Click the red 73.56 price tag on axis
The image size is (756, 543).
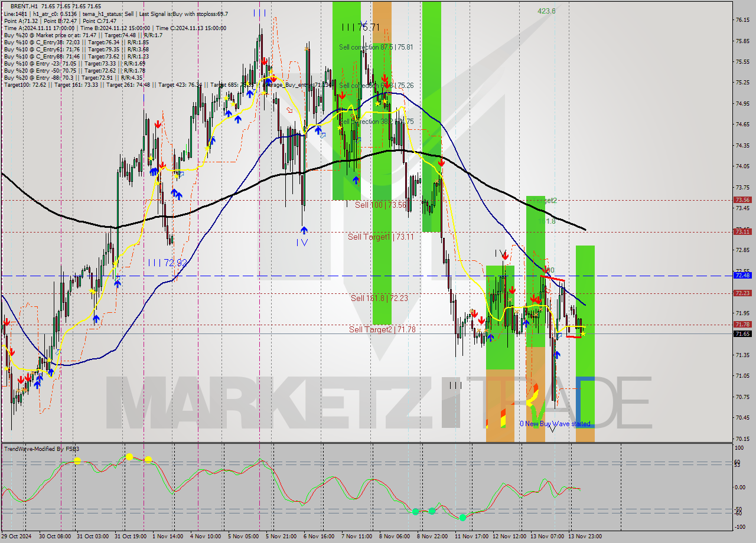click(x=742, y=200)
